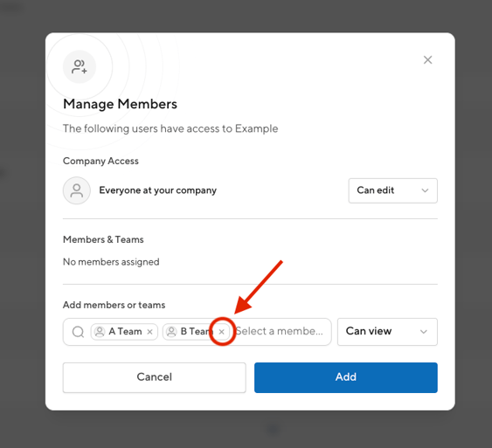Click the No members assigned text
Viewport: 492px width, 448px height.
pyautogui.click(x=111, y=262)
